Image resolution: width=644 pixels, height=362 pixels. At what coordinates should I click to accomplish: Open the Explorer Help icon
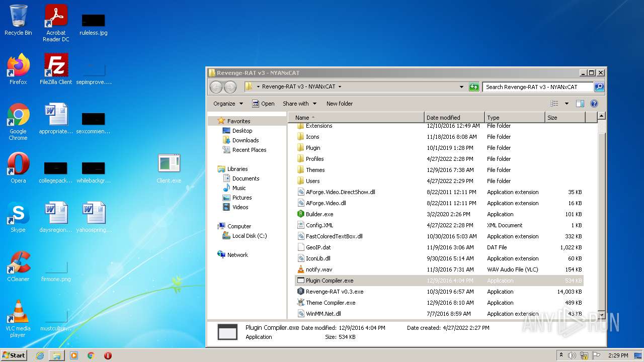(594, 104)
